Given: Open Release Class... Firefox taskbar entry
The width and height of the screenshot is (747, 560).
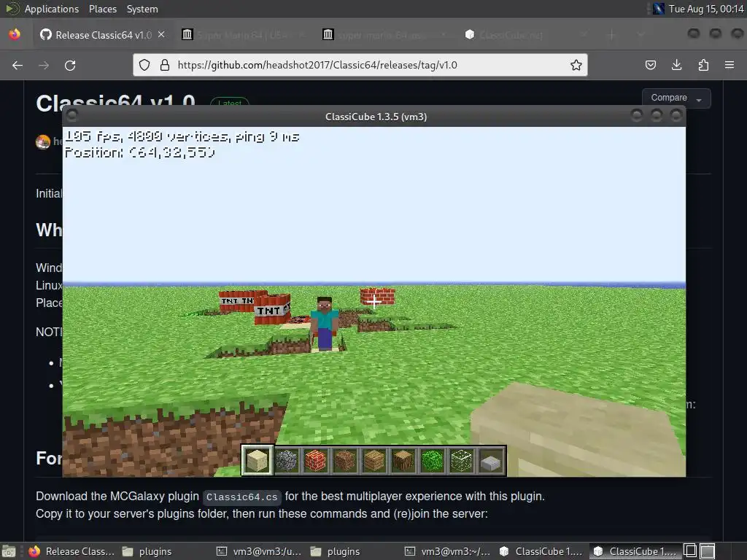Looking at the screenshot, I should pos(71,551).
